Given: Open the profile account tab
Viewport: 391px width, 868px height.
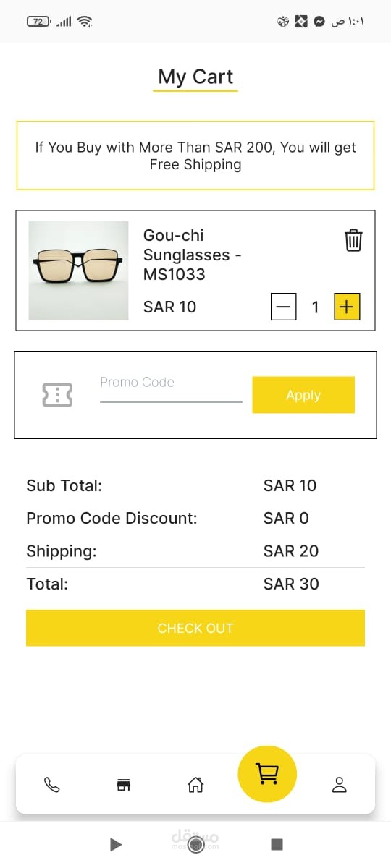Looking at the screenshot, I should (340, 785).
